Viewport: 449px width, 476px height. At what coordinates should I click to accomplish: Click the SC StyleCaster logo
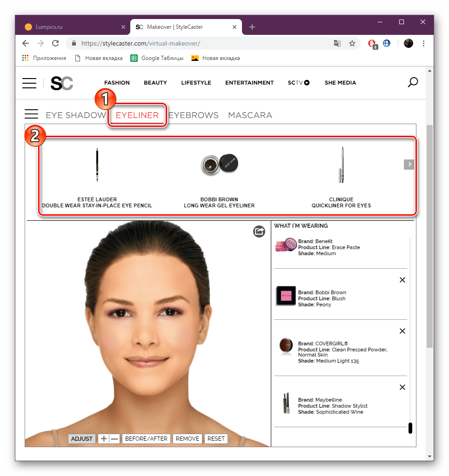pos(62,84)
